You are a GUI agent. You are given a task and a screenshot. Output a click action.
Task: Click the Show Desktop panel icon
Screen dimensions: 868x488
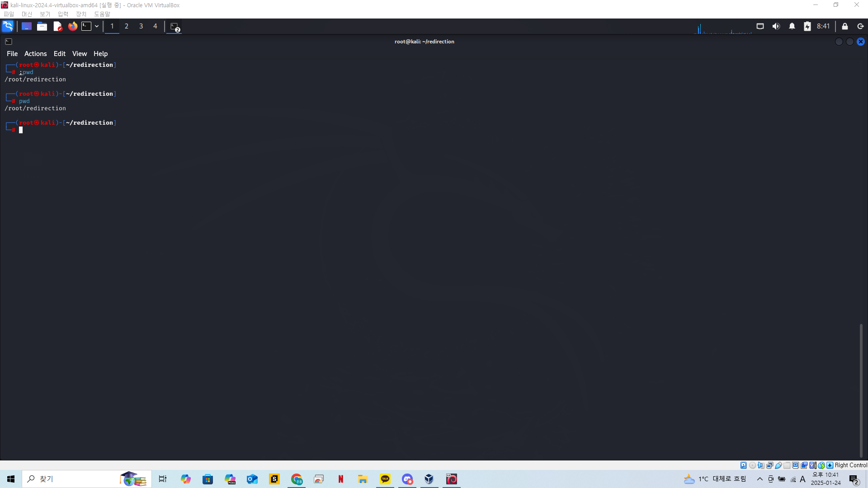click(27, 26)
